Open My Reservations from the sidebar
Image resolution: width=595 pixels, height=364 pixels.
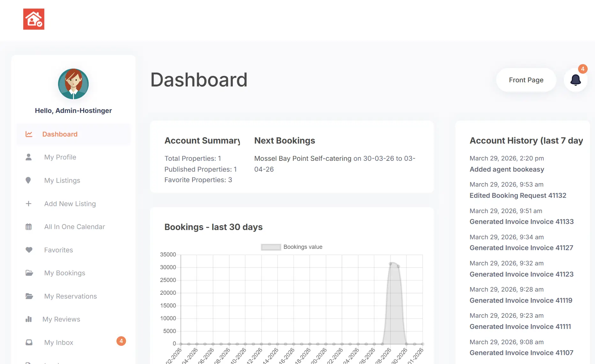point(70,296)
